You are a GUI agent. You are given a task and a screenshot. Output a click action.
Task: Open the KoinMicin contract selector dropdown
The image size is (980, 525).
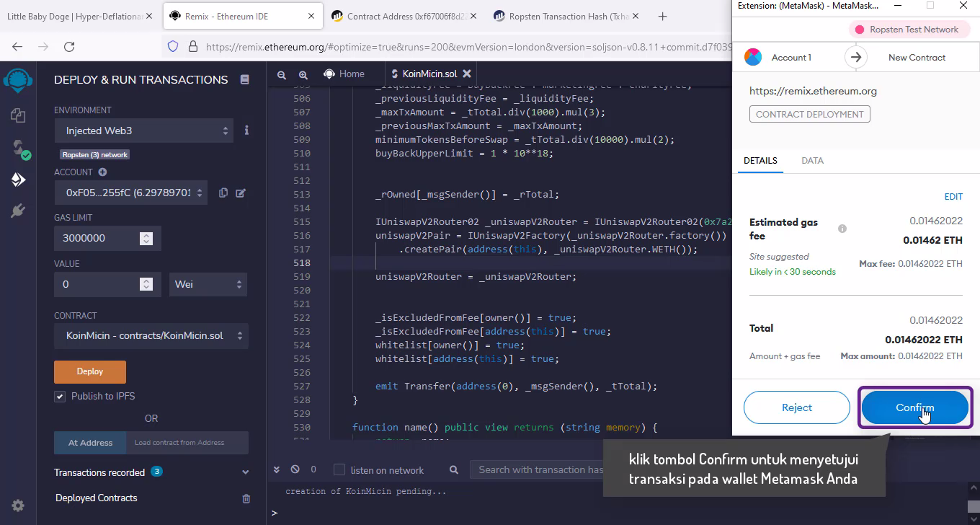(x=151, y=336)
